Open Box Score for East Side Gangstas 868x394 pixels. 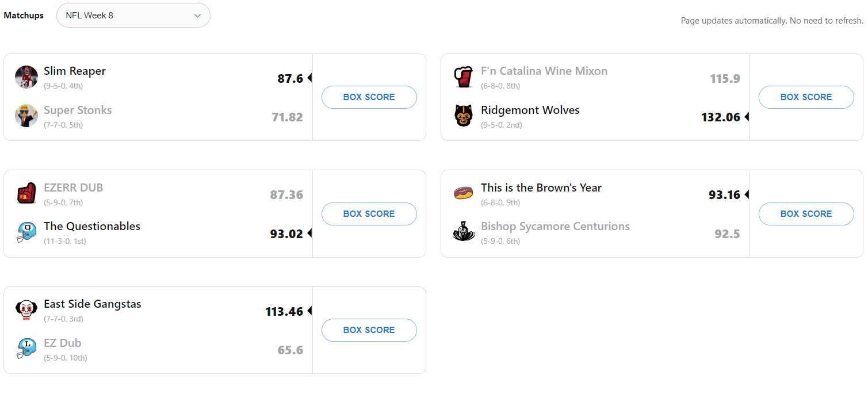click(x=369, y=330)
